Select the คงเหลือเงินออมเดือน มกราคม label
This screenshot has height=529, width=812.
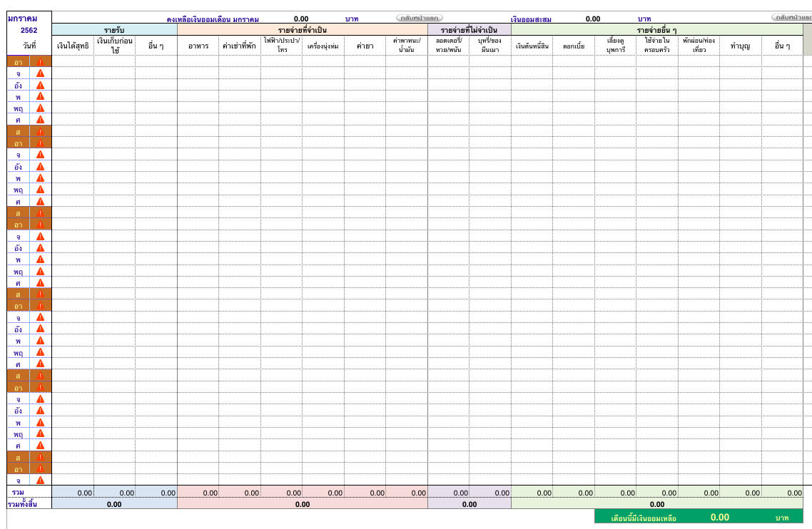pos(213,19)
